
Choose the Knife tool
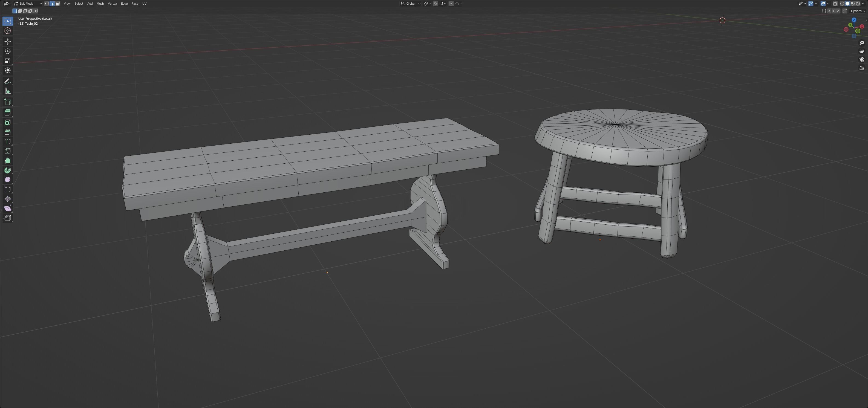pyautogui.click(x=8, y=151)
